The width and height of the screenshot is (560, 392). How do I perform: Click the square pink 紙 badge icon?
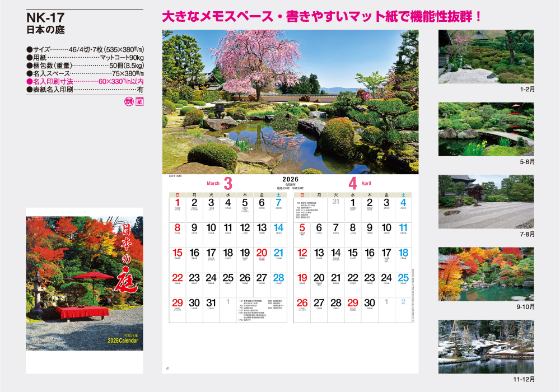click(x=139, y=102)
